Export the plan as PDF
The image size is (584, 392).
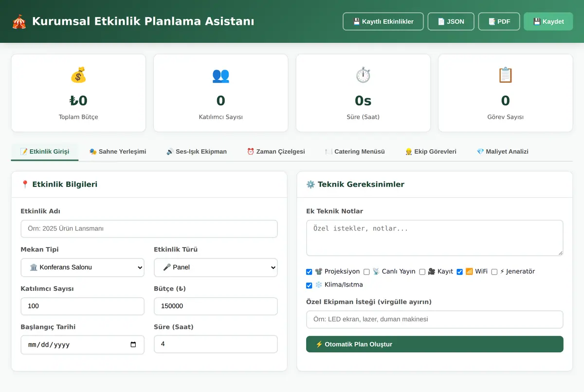pyautogui.click(x=499, y=21)
